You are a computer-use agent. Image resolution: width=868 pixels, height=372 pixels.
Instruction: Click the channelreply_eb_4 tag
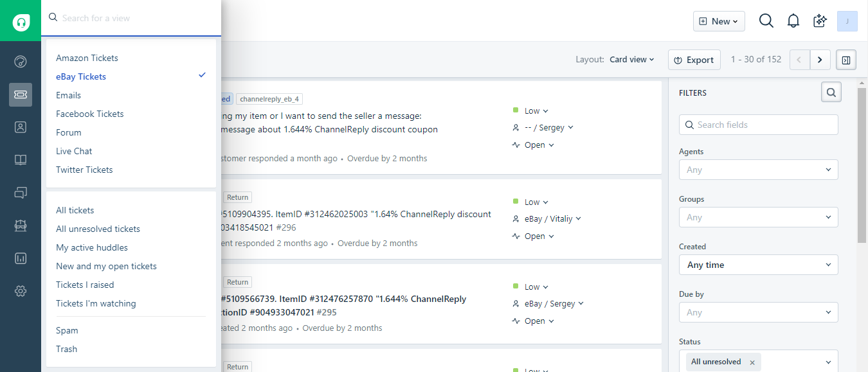[269, 99]
